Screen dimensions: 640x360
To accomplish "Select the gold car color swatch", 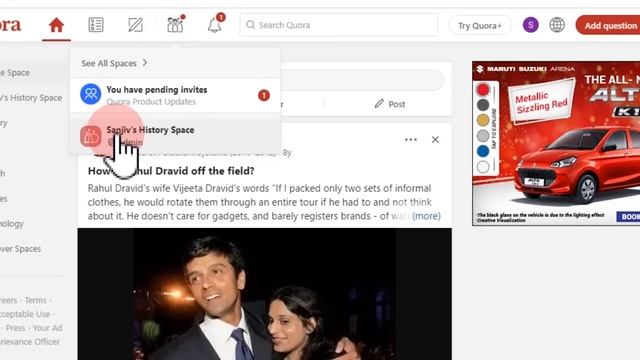I will click(483, 120).
